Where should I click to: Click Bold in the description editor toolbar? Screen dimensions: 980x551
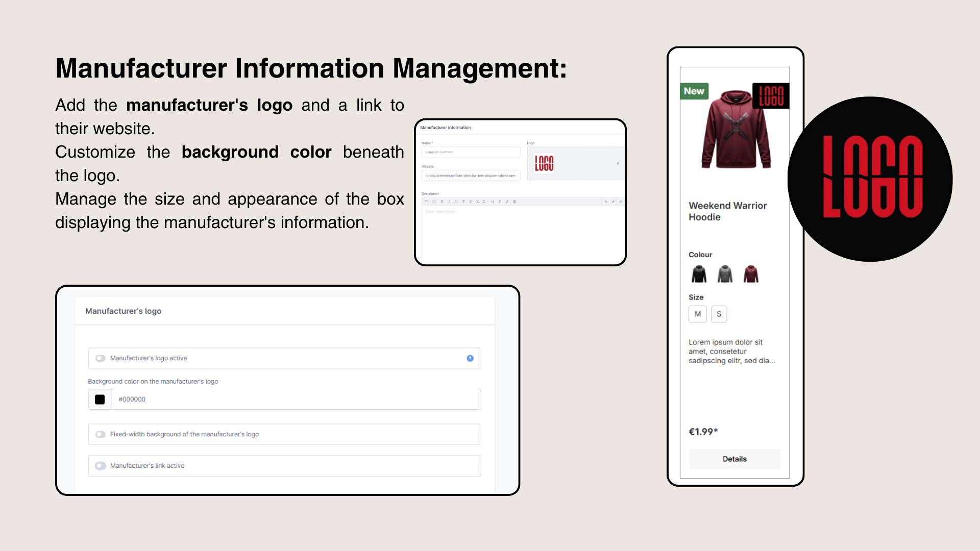point(442,202)
